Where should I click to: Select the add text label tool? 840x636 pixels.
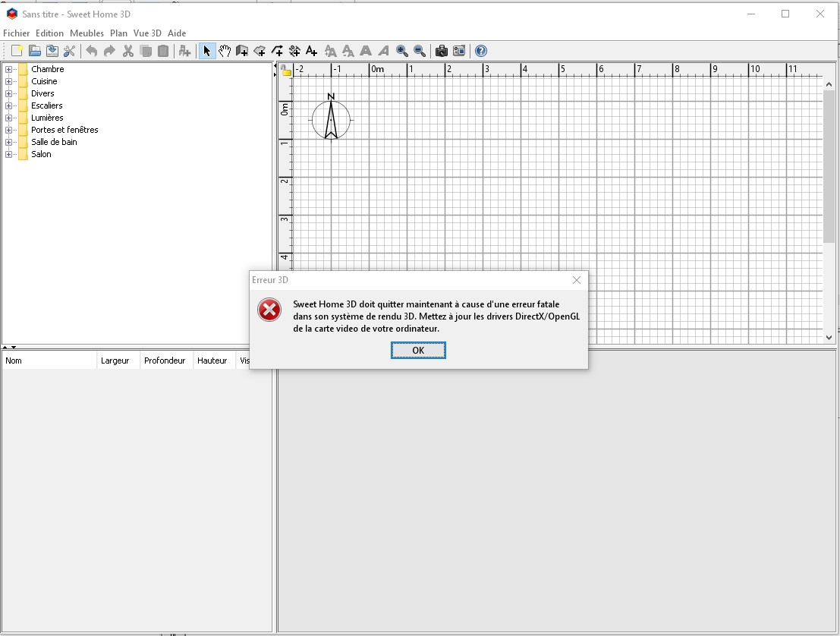click(312, 51)
